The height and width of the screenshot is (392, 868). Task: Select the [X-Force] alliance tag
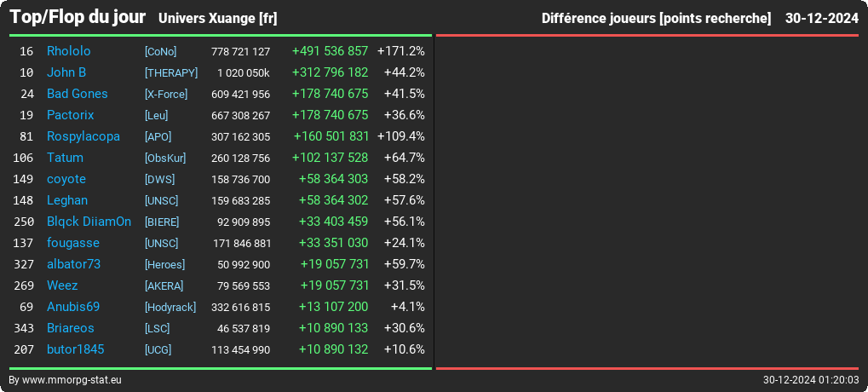pyautogui.click(x=166, y=94)
